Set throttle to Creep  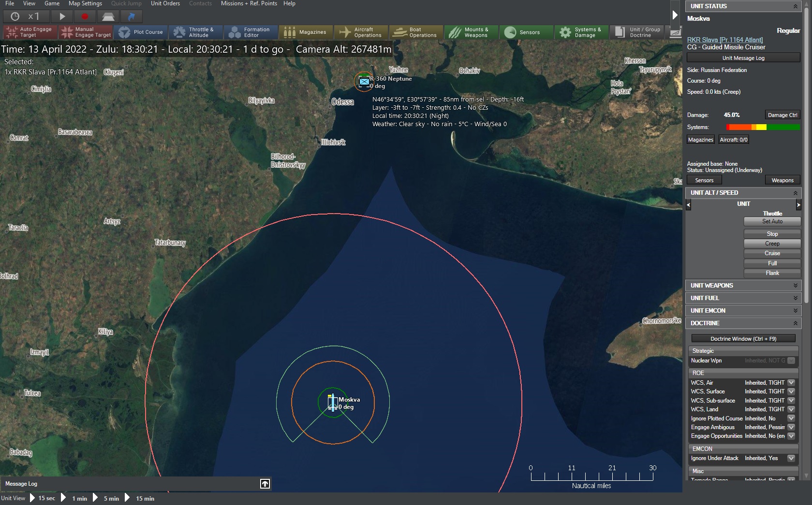point(772,244)
